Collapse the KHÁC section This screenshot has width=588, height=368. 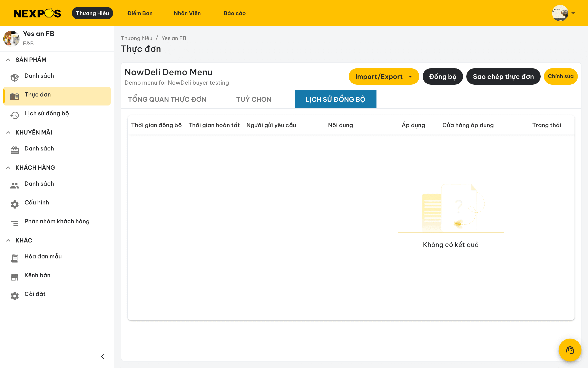8,240
